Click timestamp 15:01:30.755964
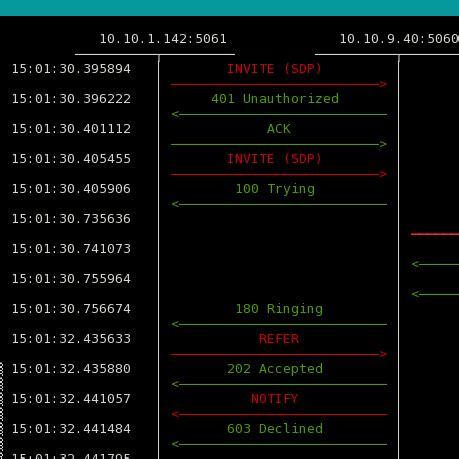Image resolution: width=459 pixels, height=459 pixels. point(71,279)
